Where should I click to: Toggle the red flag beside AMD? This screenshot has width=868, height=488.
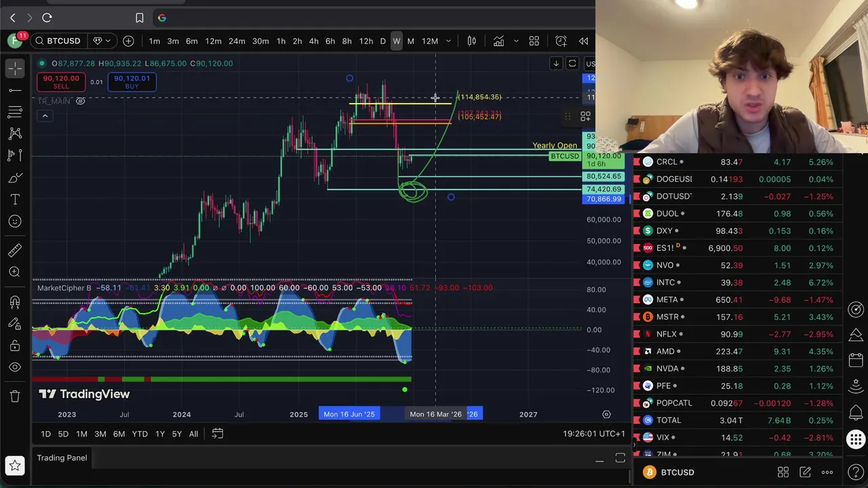click(636, 351)
